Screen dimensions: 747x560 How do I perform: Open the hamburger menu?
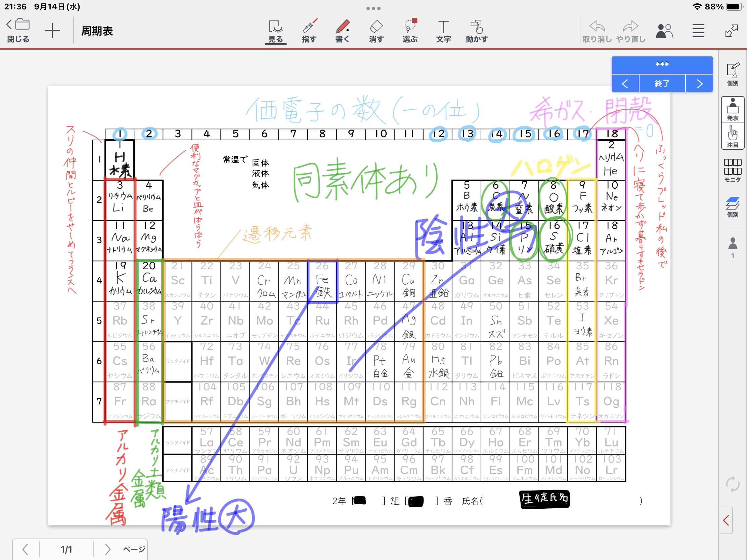click(698, 31)
